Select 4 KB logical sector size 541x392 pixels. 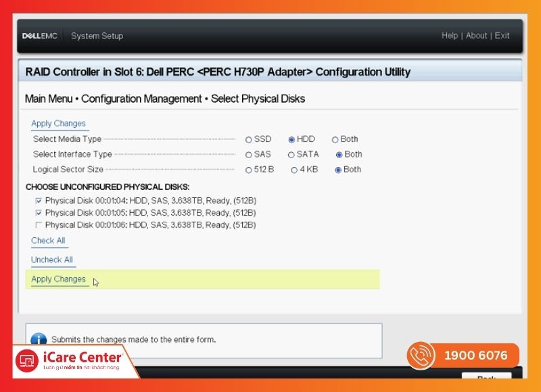(294, 170)
